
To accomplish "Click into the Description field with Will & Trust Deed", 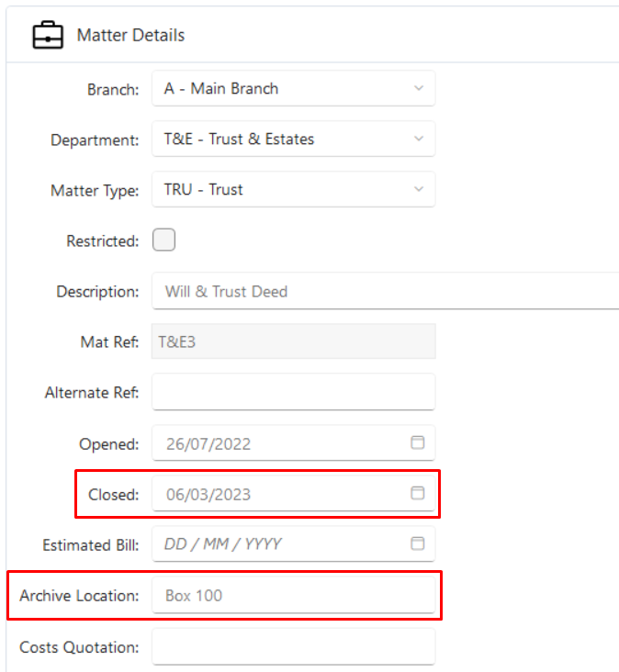I will pyautogui.click(x=386, y=291).
